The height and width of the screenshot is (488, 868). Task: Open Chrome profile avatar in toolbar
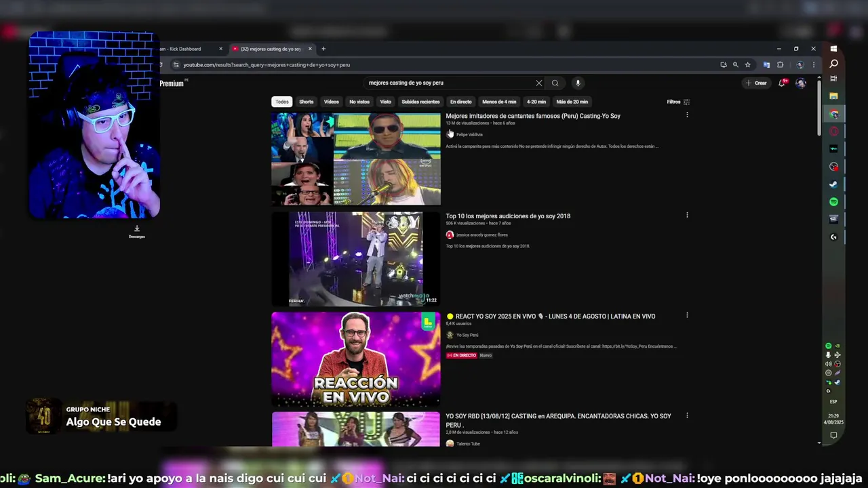(x=800, y=65)
